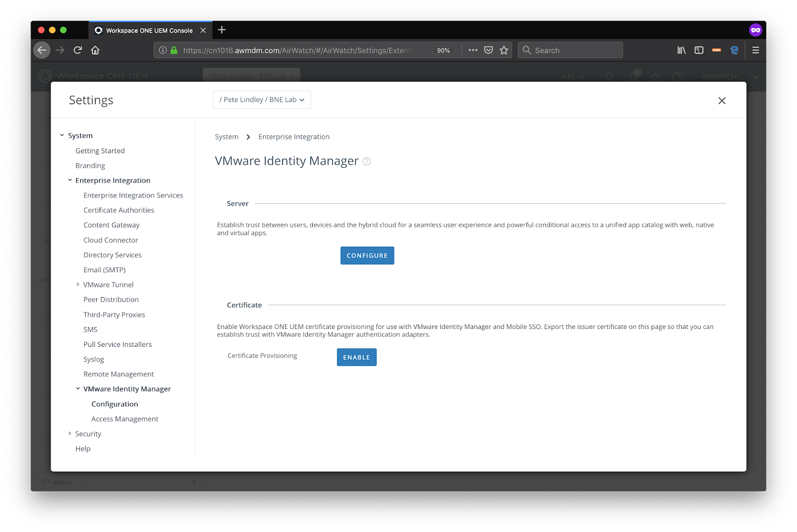Open Content Gateway settings
Viewport: 797px width, 532px height.
(112, 225)
